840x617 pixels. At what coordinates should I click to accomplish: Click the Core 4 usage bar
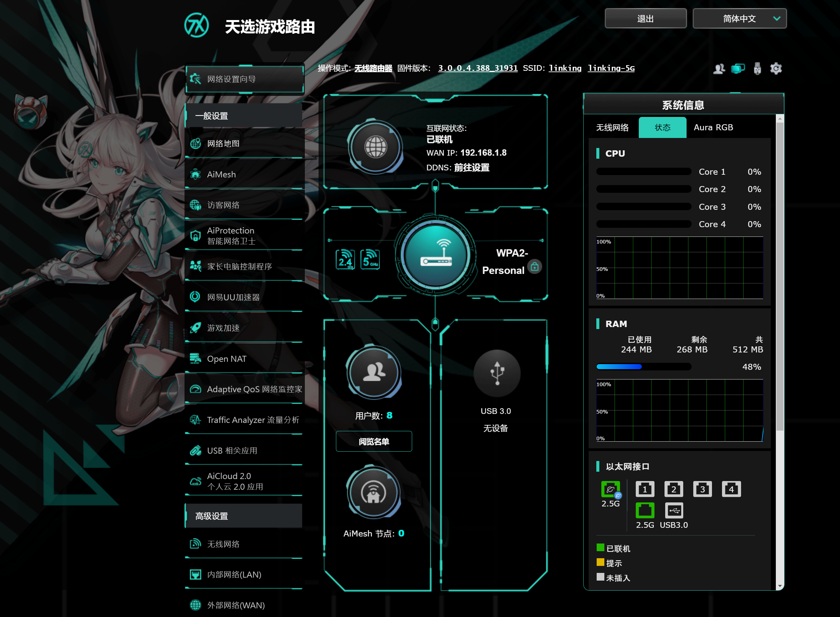644,224
